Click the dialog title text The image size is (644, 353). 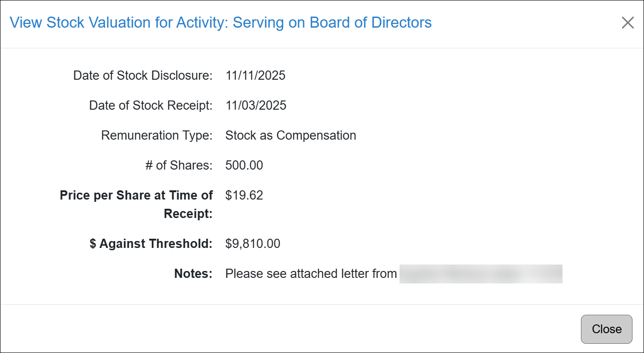(x=222, y=22)
